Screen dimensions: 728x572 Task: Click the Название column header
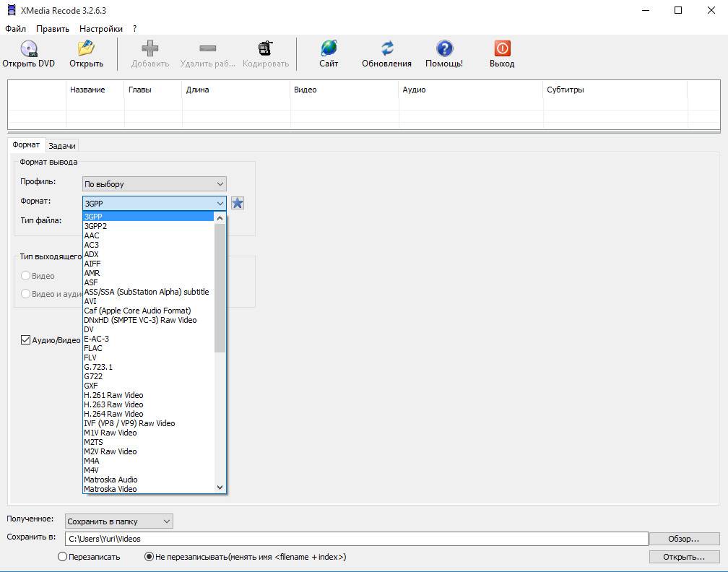coord(95,90)
